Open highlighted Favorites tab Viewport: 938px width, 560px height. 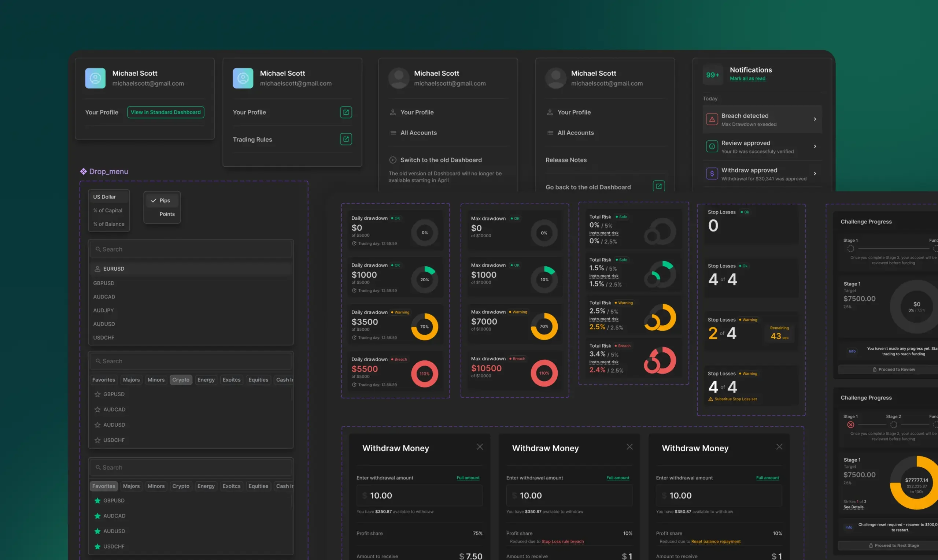[103, 486]
